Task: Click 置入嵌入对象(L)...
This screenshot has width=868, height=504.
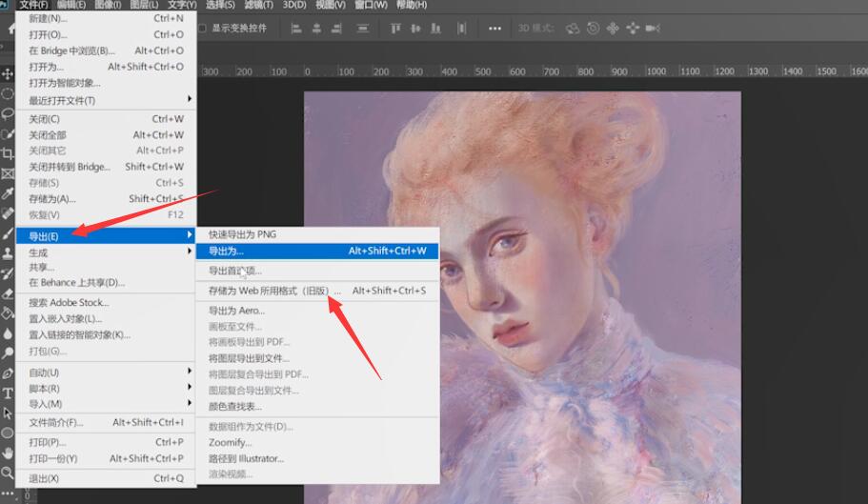Action: click(105, 318)
